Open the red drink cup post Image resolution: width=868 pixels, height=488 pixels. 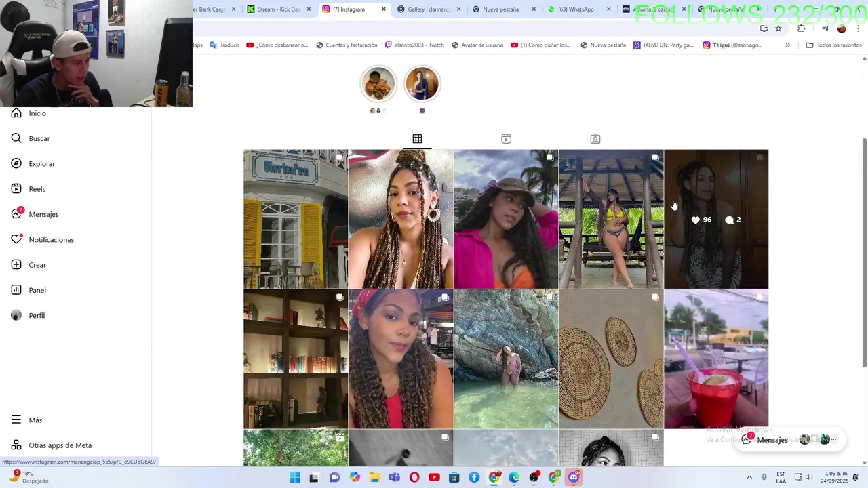pyautogui.click(x=716, y=359)
